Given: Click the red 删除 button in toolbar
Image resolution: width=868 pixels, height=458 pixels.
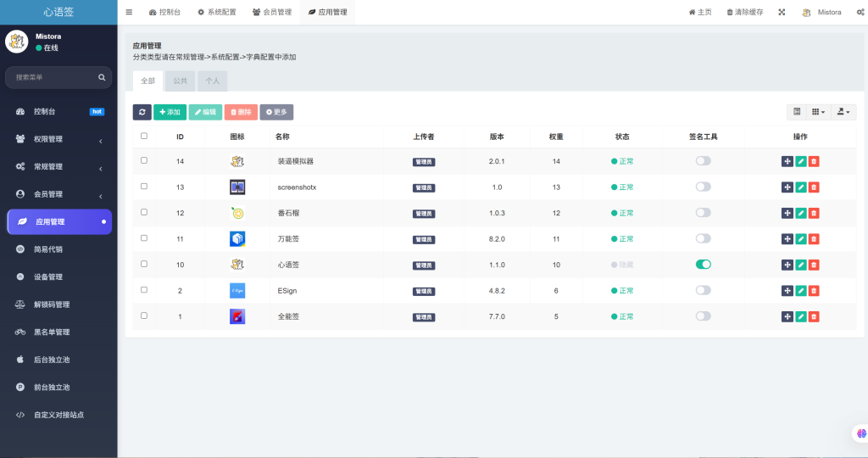Looking at the screenshot, I should pos(241,112).
